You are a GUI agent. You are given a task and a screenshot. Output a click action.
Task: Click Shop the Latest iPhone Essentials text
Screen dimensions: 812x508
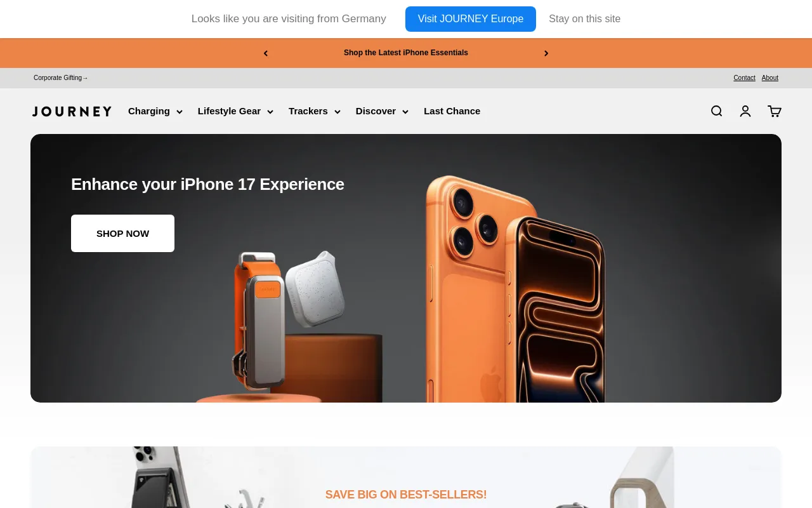point(406,53)
